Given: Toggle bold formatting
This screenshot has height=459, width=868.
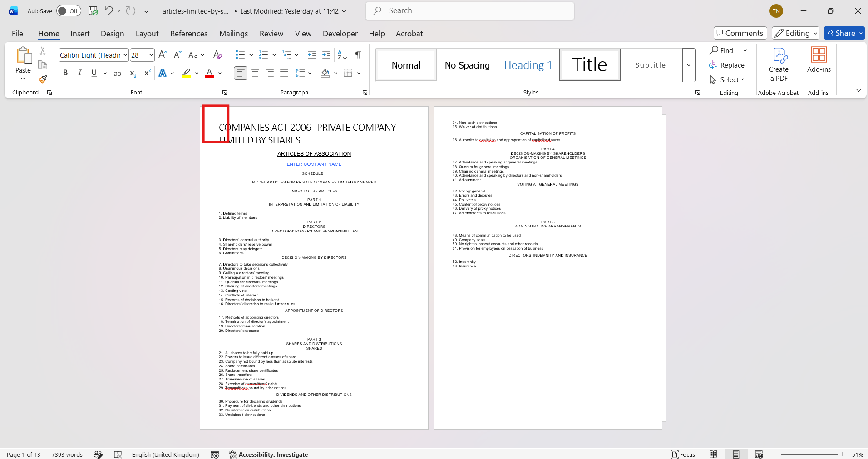Looking at the screenshot, I should (x=65, y=73).
